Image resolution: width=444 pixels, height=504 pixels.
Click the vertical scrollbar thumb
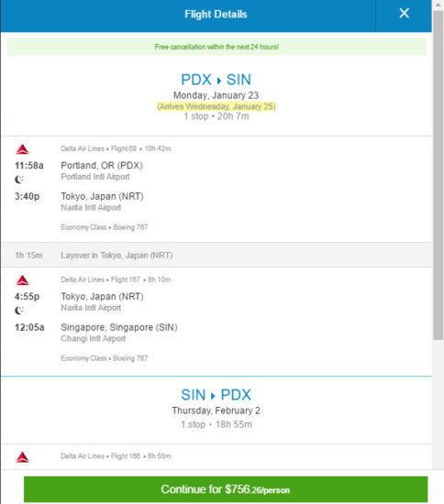pos(438,175)
